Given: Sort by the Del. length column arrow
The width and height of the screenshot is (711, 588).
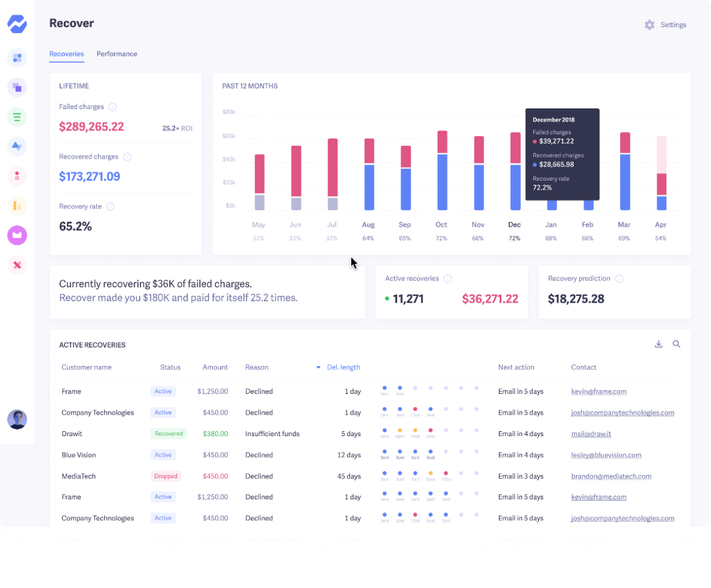Looking at the screenshot, I should pos(318,367).
